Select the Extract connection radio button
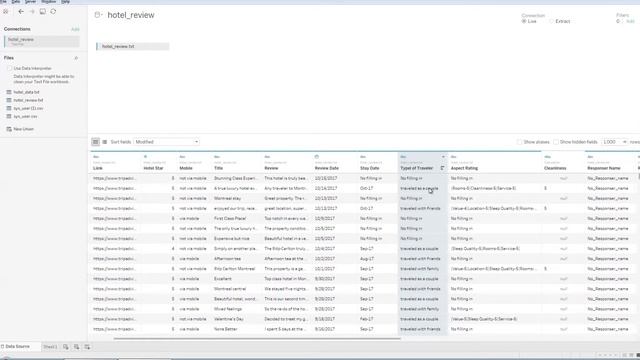This screenshot has width=640, height=360. (x=551, y=21)
